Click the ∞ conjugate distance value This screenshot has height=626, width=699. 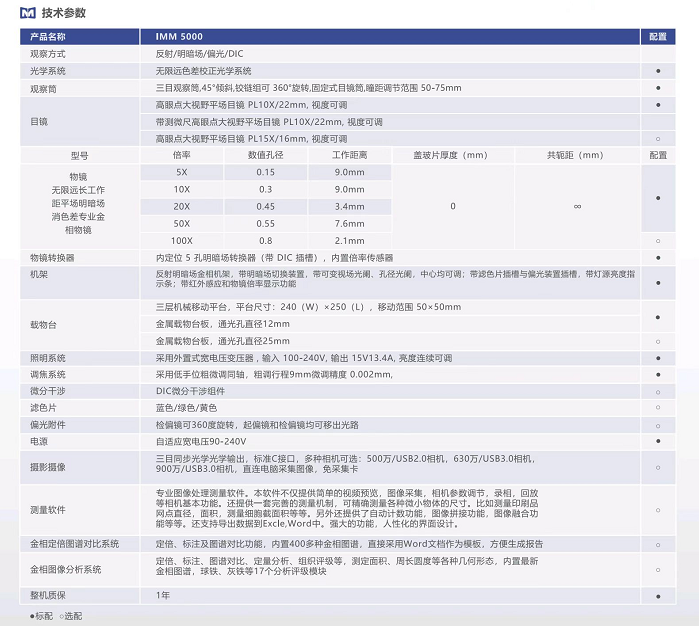coord(577,206)
